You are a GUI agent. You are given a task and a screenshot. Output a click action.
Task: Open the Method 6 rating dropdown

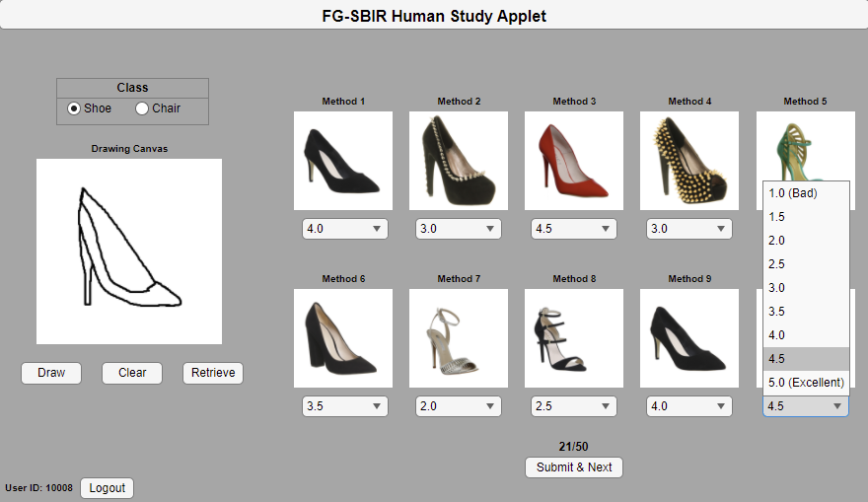[345, 406]
